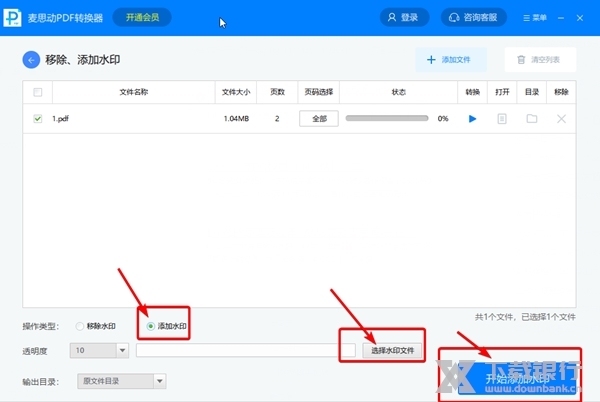Click the 状态 column header
Screen dimensions: 600x402
(x=398, y=92)
